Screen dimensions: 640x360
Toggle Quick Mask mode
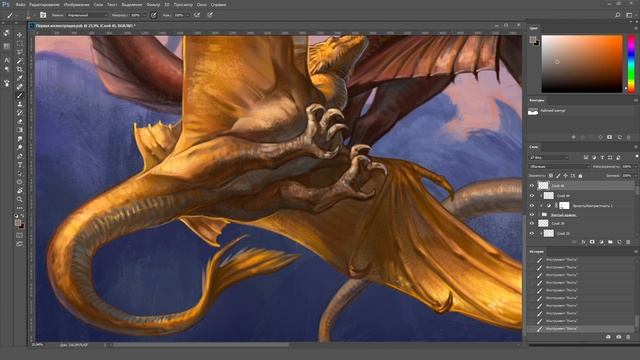click(20, 236)
